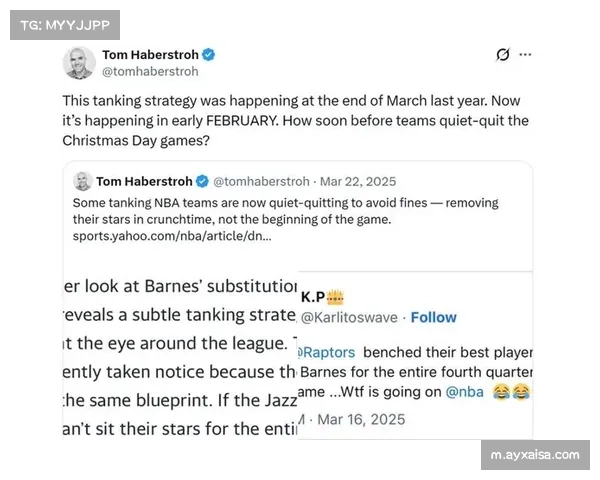The height and width of the screenshot is (480, 600).
Task: Click the Grok icon on the tweet
Action: coord(503,55)
